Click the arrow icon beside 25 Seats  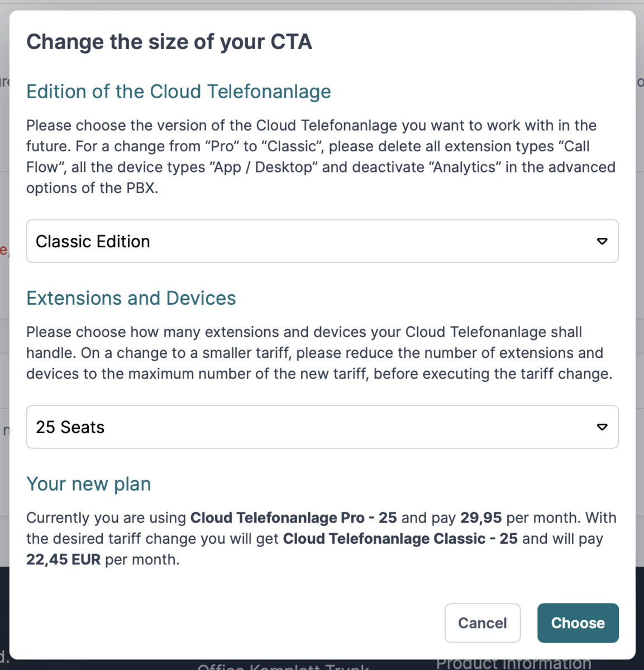point(602,427)
